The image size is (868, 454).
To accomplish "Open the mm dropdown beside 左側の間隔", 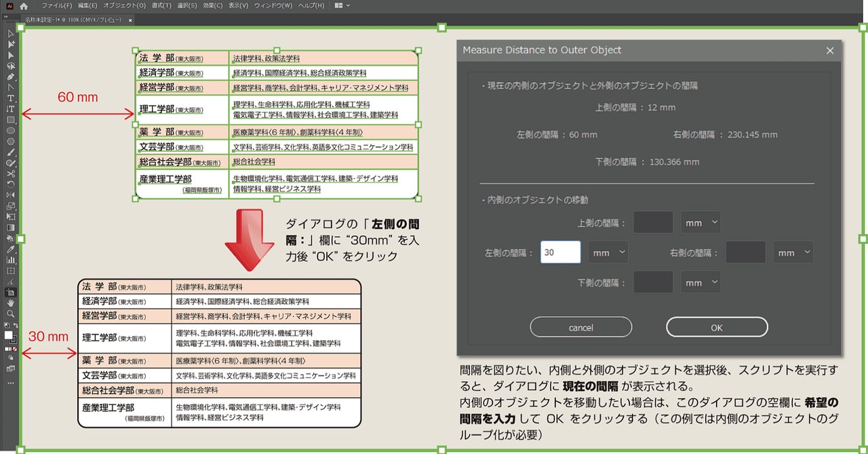I will coord(608,252).
